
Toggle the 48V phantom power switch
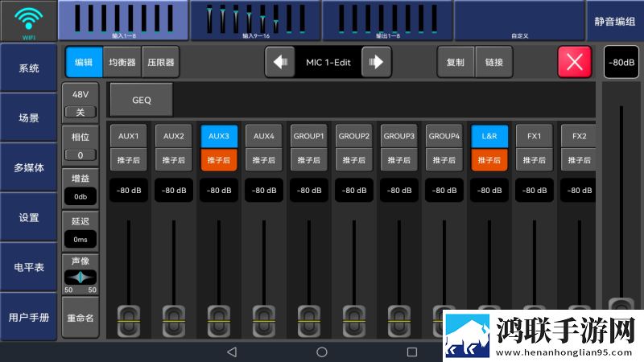[x=80, y=112]
